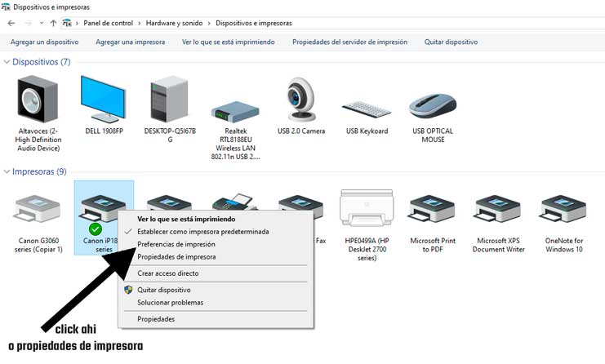Click the USB Keyboard device icon

(367, 108)
